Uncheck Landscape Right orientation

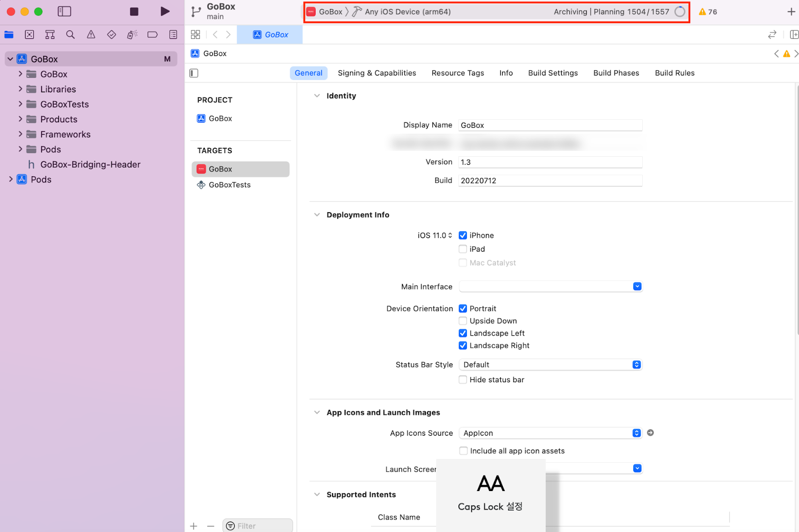463,345
